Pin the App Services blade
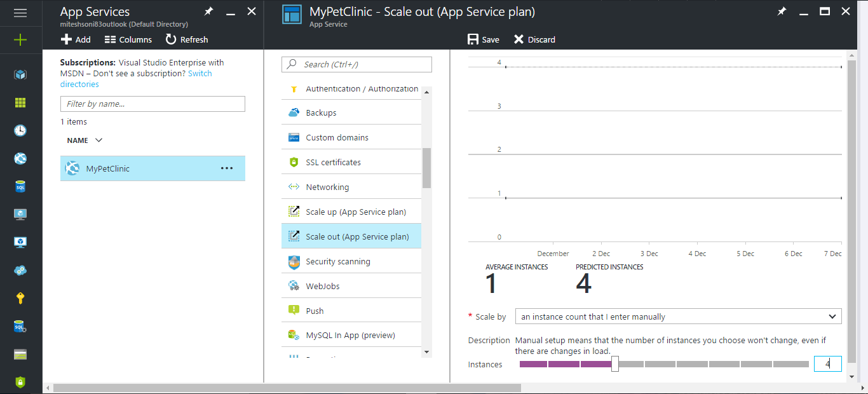 coord(208,11)
